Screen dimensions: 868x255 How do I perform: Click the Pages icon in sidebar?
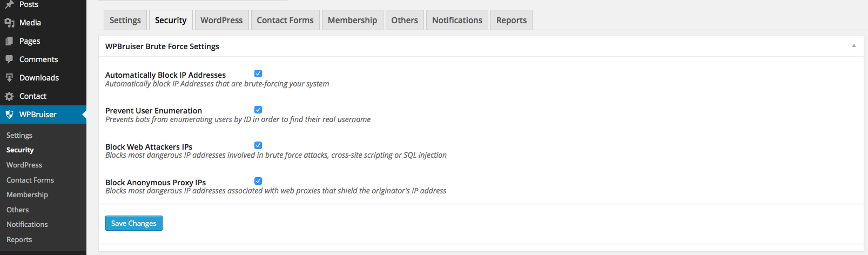click(x=9, y=41)
